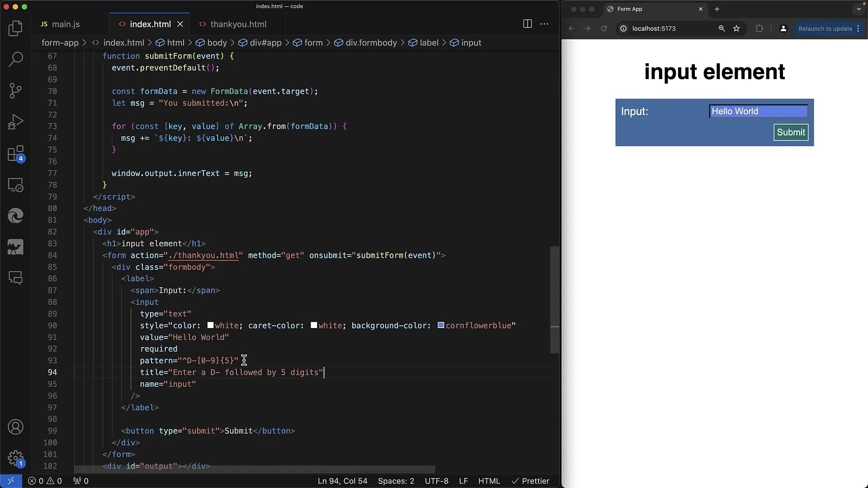Toggle the index.html tab close button

point(180,24)
